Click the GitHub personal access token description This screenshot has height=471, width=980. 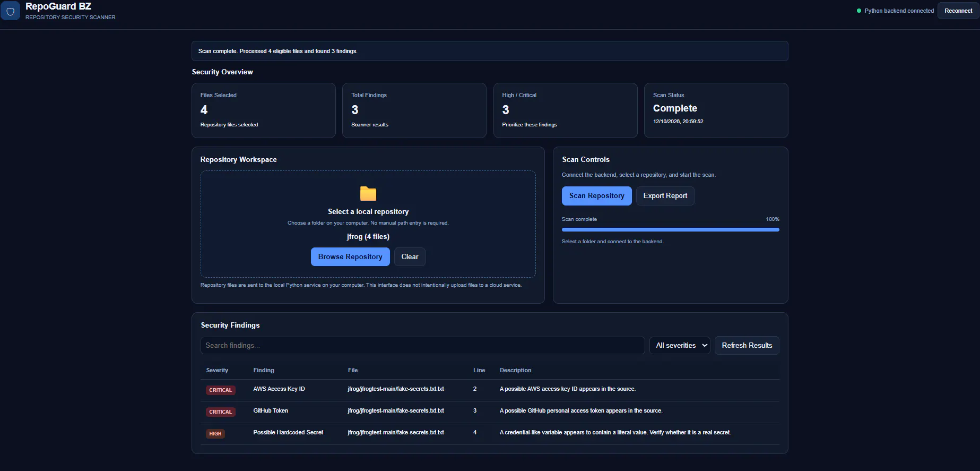581,411
